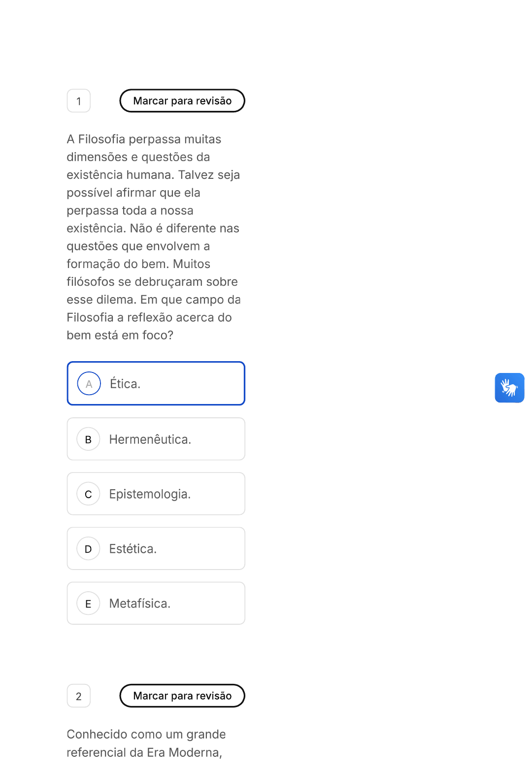Click the "A Filosofia perpassa muitas" opening line
Screen dimensions: 532x775
click(x=144, y=139)
